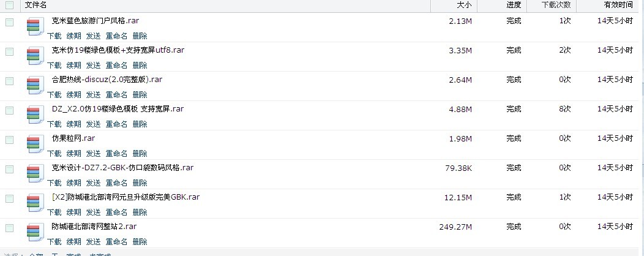Click RAR icon for 克米蓝色旅游门户风格.rar
The width and height of the screenshot is (644, 256).
click(x=34, y=27)
